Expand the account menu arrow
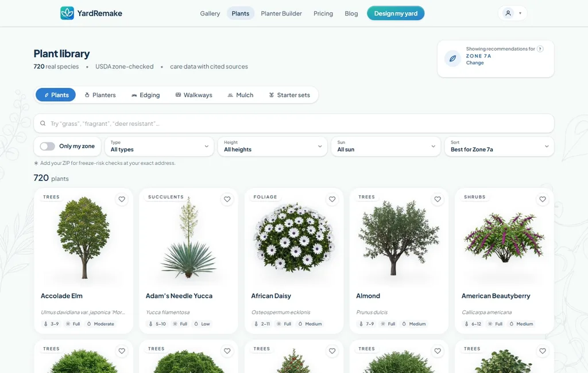The image size is (588, 373). (x=520, y=13)
